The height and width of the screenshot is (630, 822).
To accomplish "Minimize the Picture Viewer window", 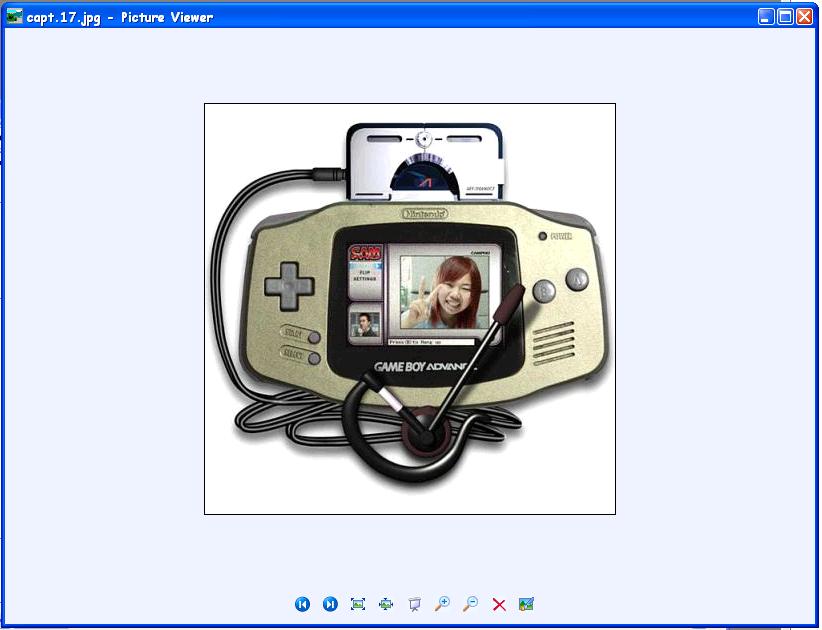I will (x=766, y=16).
